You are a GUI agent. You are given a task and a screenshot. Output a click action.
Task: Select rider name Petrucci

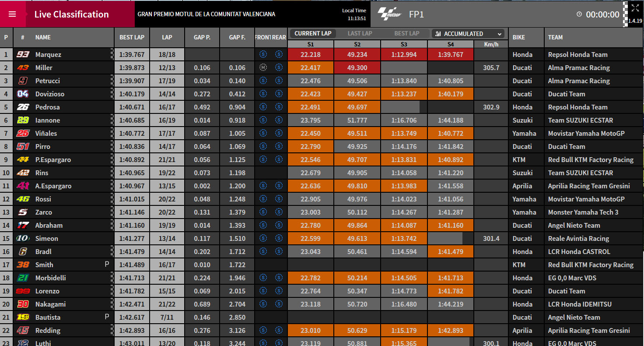click(48, 81)
